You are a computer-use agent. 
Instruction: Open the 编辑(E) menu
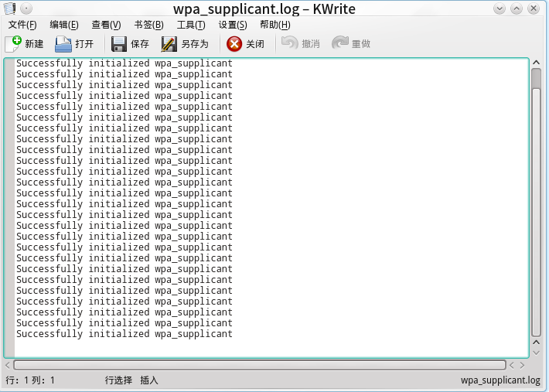coord(64,25)
